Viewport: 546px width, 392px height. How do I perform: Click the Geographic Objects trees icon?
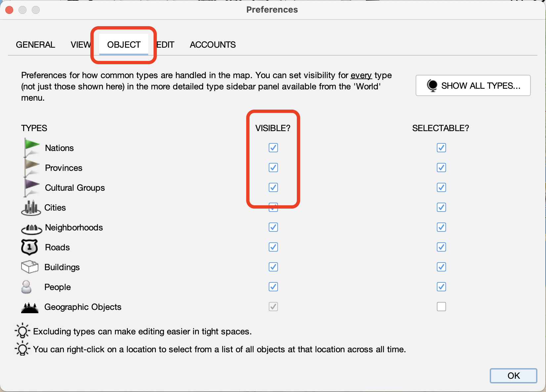pyautogui.click(x=29, y=307)
